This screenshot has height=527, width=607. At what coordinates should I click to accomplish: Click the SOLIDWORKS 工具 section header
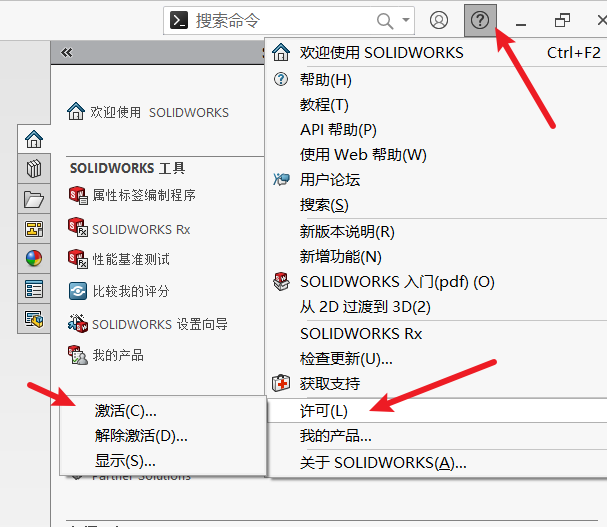127,168
